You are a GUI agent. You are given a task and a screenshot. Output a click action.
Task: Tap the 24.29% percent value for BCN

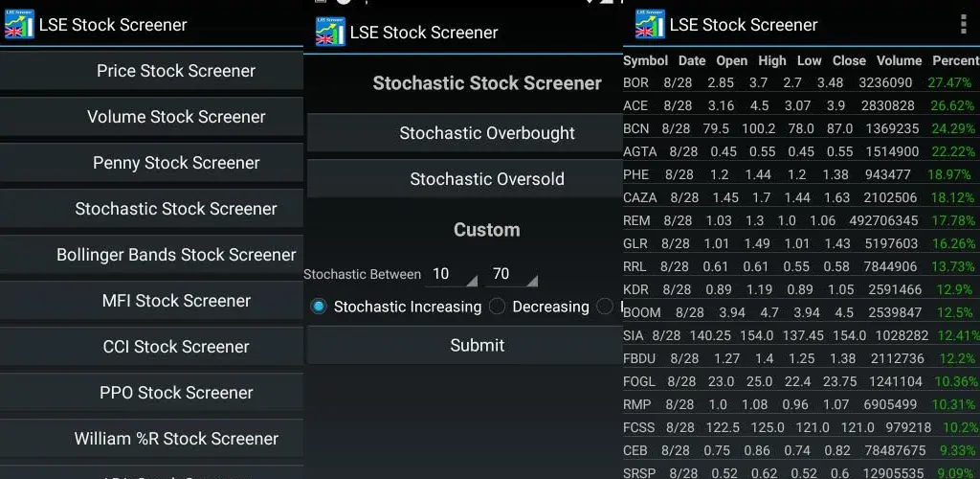point(952,128)
